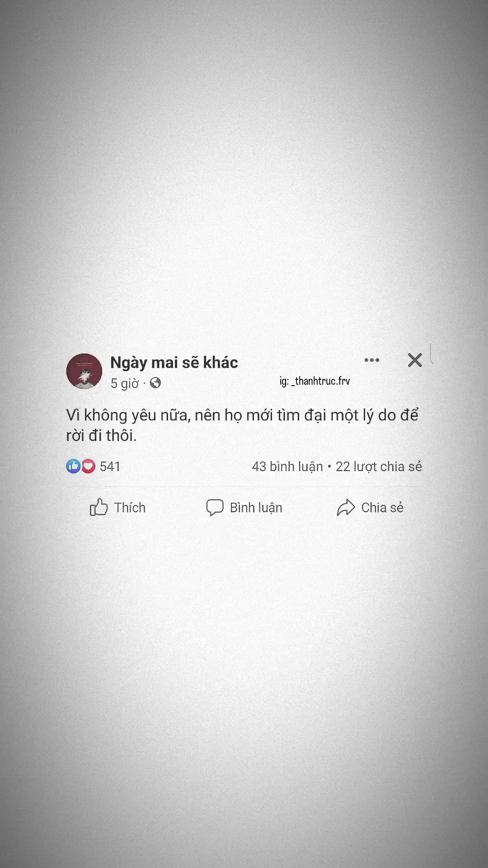Image resolution: width=488 pixels, height=868 pixels.
Task: Click the rời đi thôi text line
Action: pos(101,435)
